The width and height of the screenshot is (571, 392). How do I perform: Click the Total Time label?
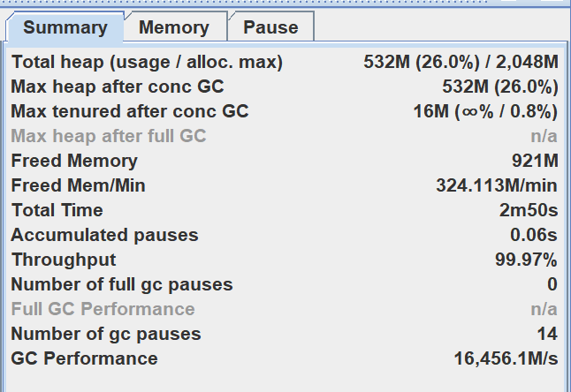coord(57,211)
